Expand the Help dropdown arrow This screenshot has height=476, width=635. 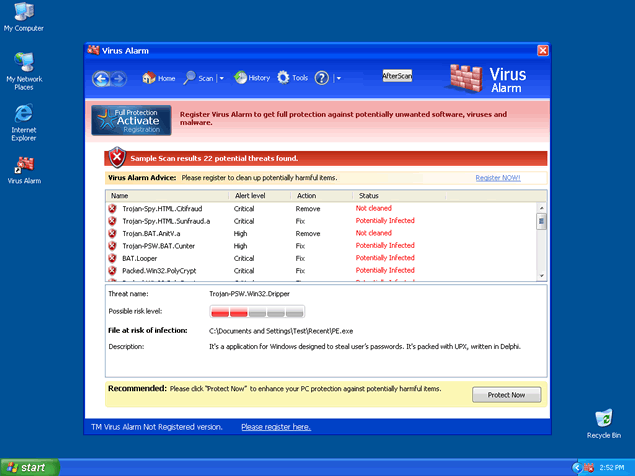(x=338, y=78)
